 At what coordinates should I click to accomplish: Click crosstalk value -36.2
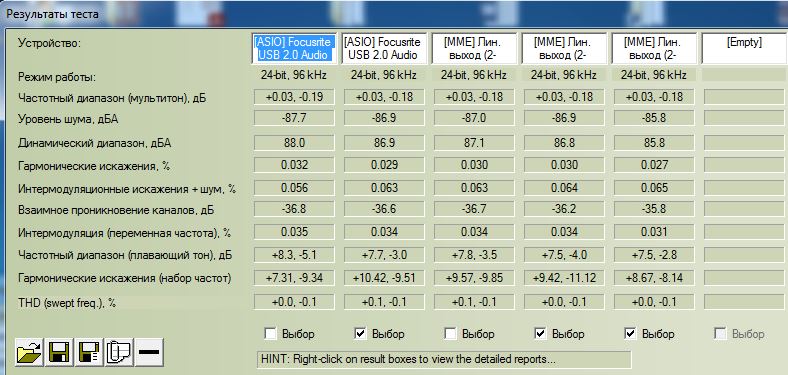pos(564,210)
